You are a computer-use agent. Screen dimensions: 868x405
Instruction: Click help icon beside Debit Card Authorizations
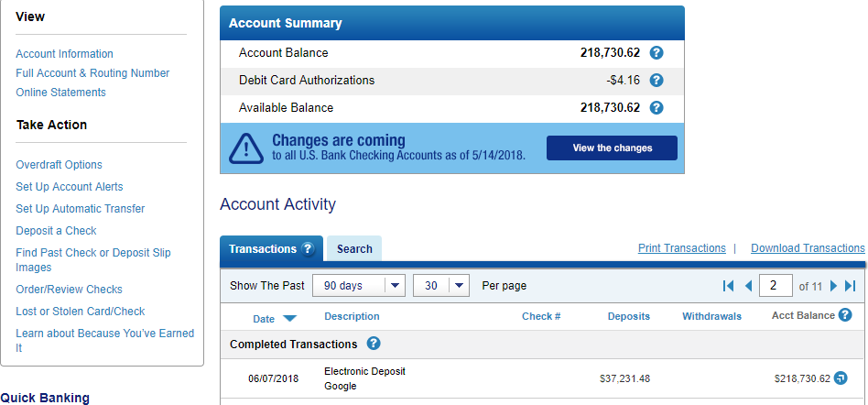(x=656, y=81)
